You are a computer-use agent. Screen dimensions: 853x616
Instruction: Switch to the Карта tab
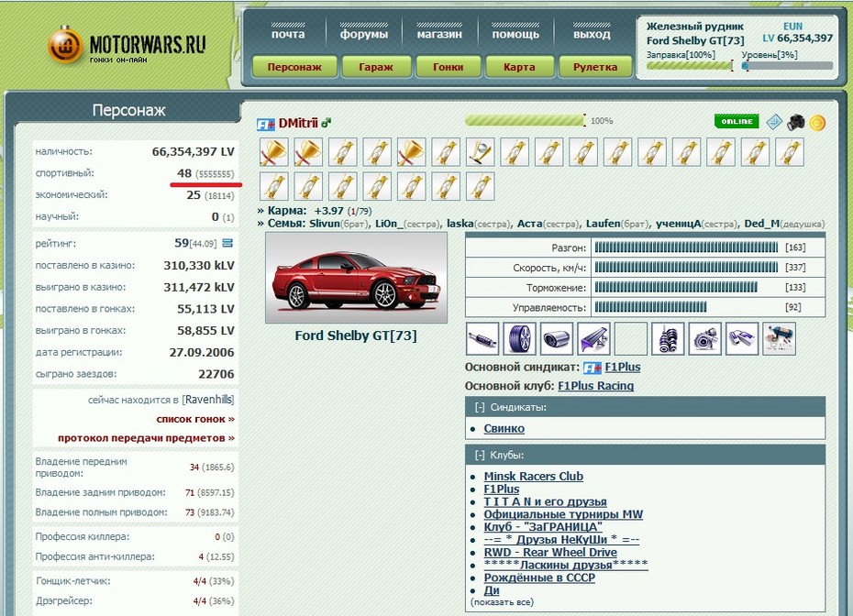(519, 67)
